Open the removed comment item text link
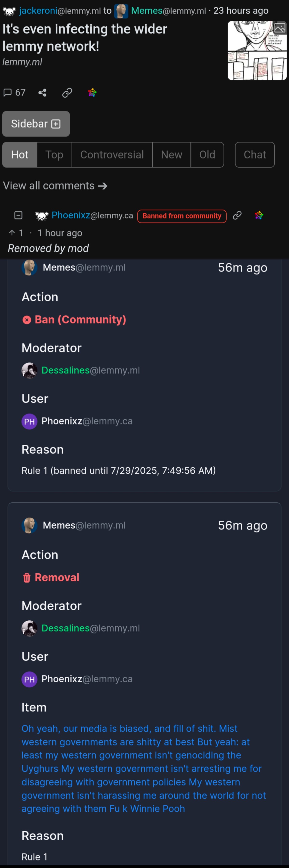This screenshot has height=868, width=289. coord(144,768)
